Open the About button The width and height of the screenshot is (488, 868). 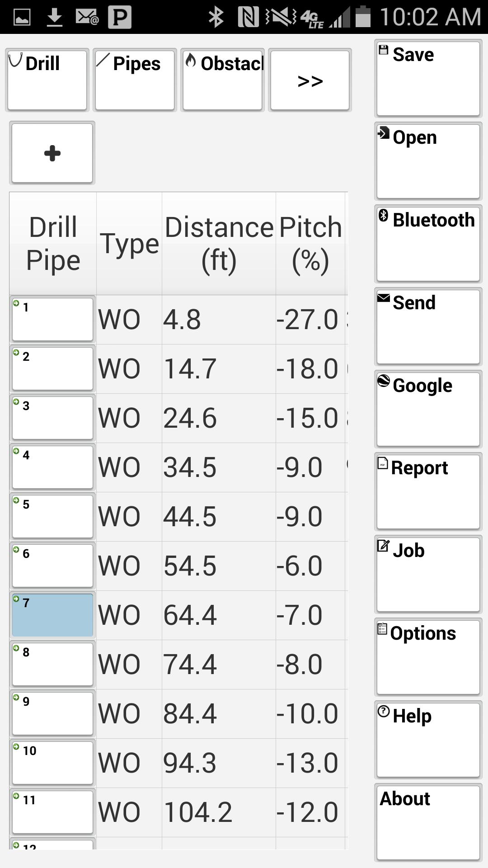[428, 822]
